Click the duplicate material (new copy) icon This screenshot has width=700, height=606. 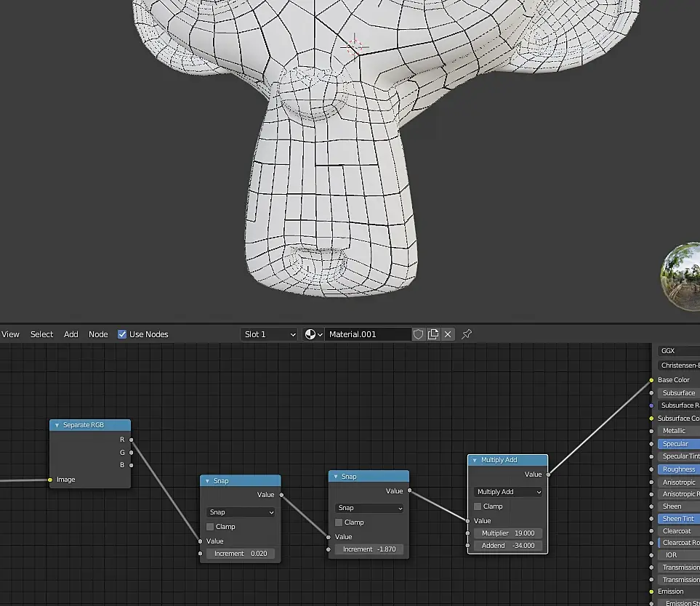pos(433,334)
